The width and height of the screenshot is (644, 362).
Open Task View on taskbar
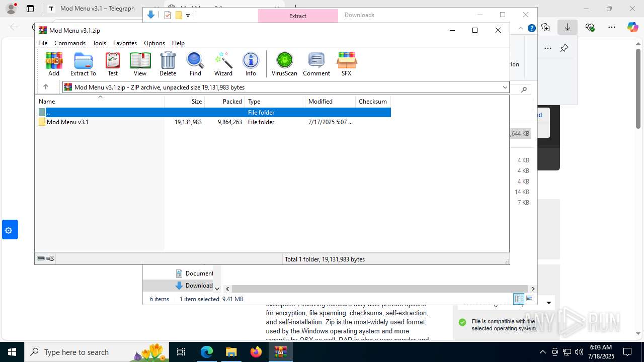[182, 352]
